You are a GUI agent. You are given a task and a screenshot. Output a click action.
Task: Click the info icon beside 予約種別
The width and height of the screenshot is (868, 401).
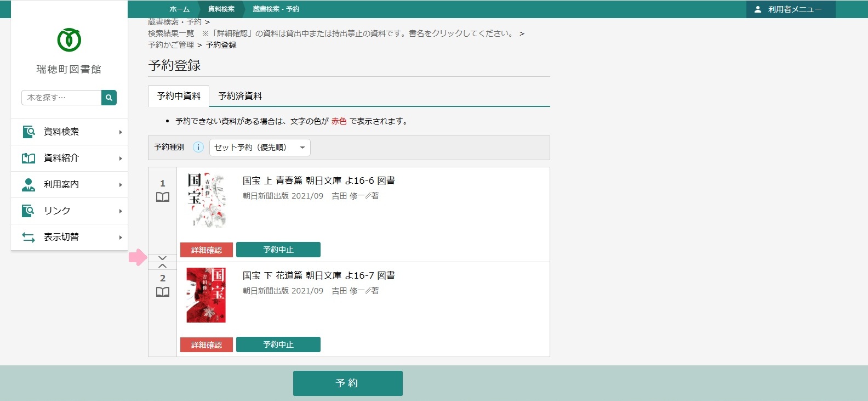[x=198, y=147]
